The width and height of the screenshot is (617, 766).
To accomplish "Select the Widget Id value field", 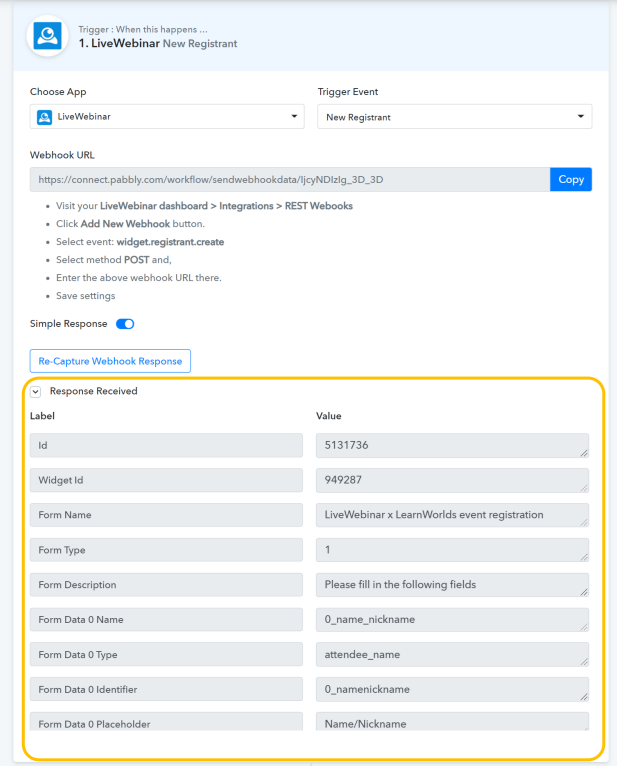I will [x=452, y=480].
